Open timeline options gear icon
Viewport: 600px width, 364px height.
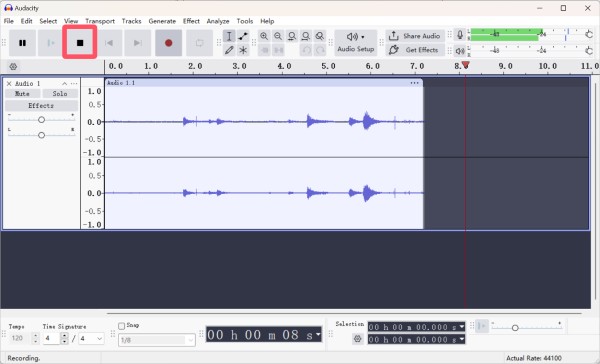[13, 67]
